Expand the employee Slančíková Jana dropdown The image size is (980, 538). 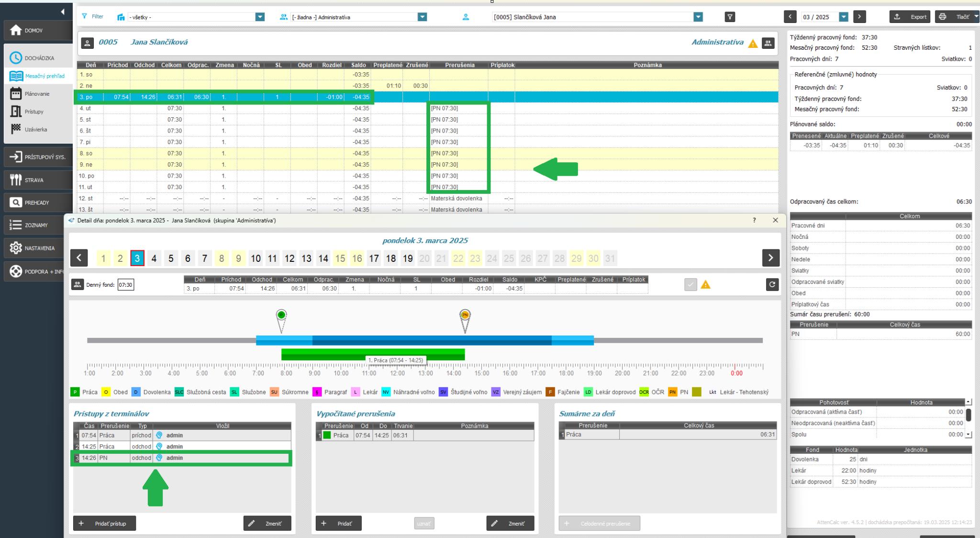[698, 17]
